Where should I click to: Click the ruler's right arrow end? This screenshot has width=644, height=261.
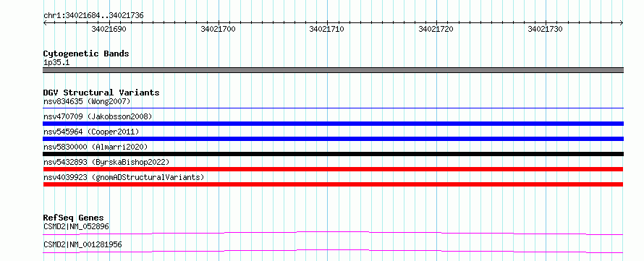pyautogui.click(x=622, y=23)
